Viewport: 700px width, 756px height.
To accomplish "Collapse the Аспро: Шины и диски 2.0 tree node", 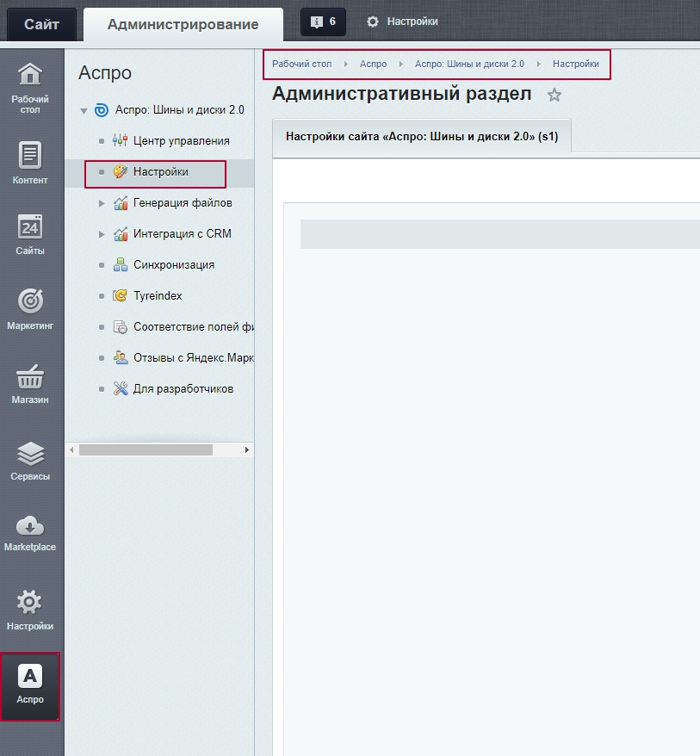I will pyautogui.click(x=84, y=111).
